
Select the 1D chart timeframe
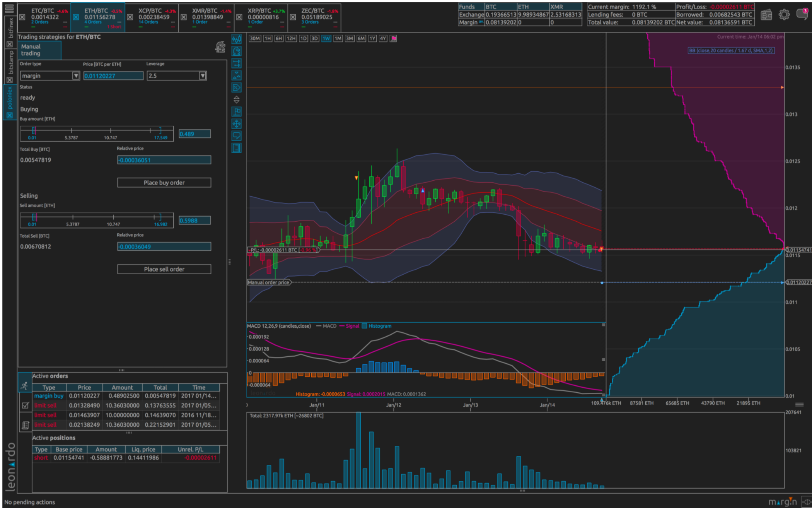[303, 38]
